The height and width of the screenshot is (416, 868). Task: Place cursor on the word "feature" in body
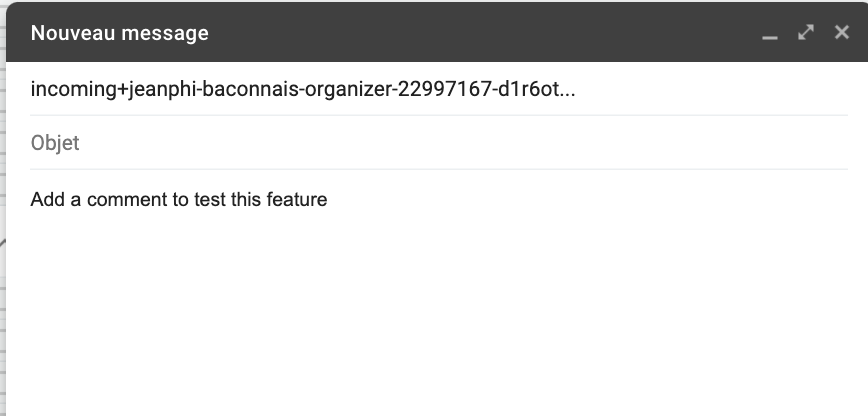(298, 199)
